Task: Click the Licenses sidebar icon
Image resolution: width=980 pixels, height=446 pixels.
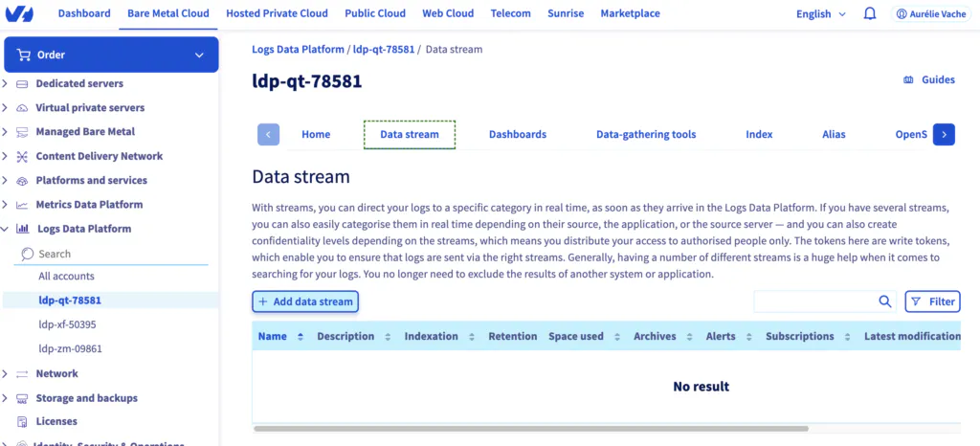Action: tap(23, 422)
